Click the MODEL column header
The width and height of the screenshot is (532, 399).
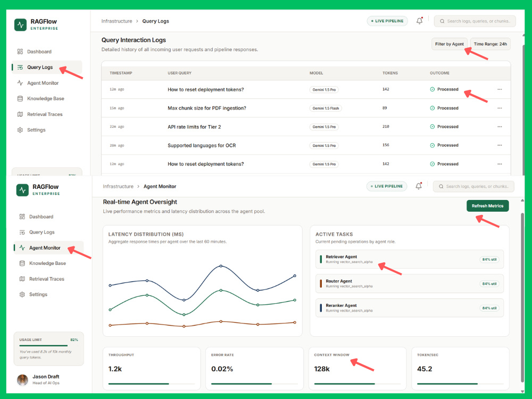tap(316, 73)
